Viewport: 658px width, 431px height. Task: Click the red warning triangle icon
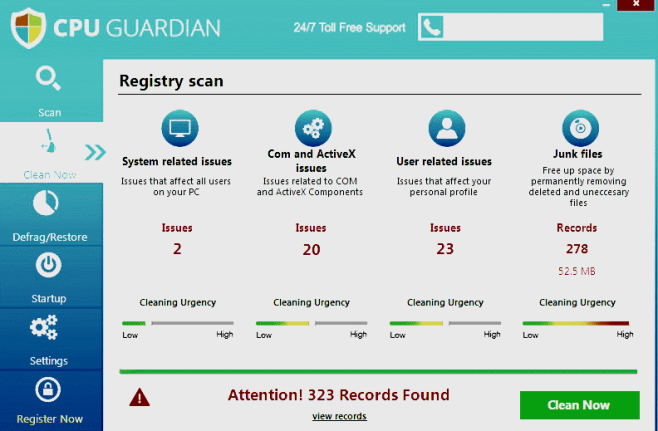tap(140, 398)
